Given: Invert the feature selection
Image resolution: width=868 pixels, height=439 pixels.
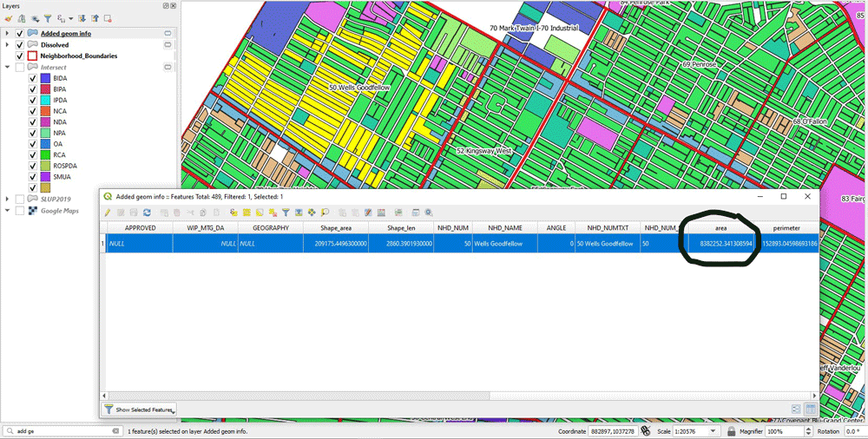Looking at the screenshot, I should pos(260,212).
